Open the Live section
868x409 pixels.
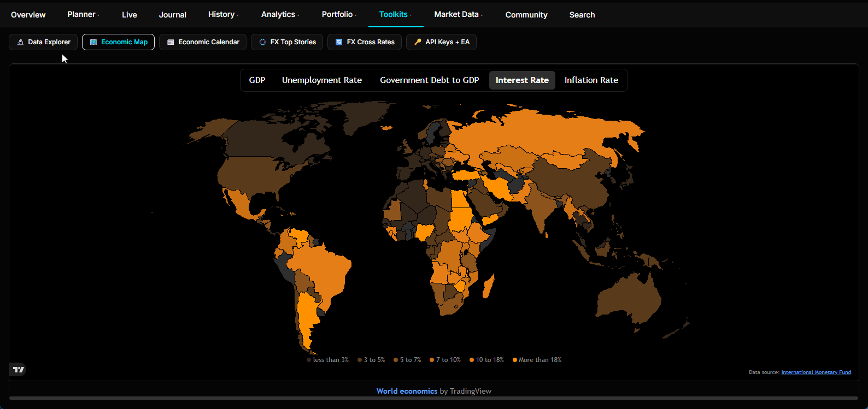(130, 15)
